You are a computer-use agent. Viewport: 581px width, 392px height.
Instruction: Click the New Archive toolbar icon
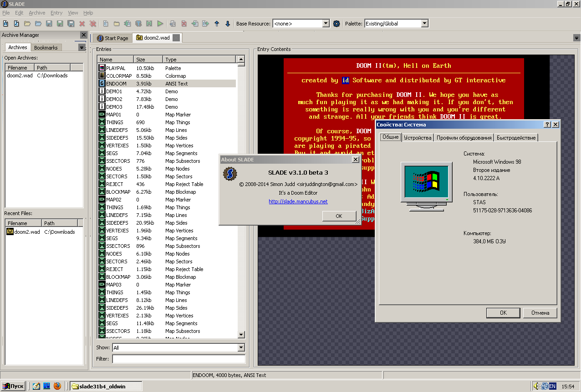(x=5, y=24)
